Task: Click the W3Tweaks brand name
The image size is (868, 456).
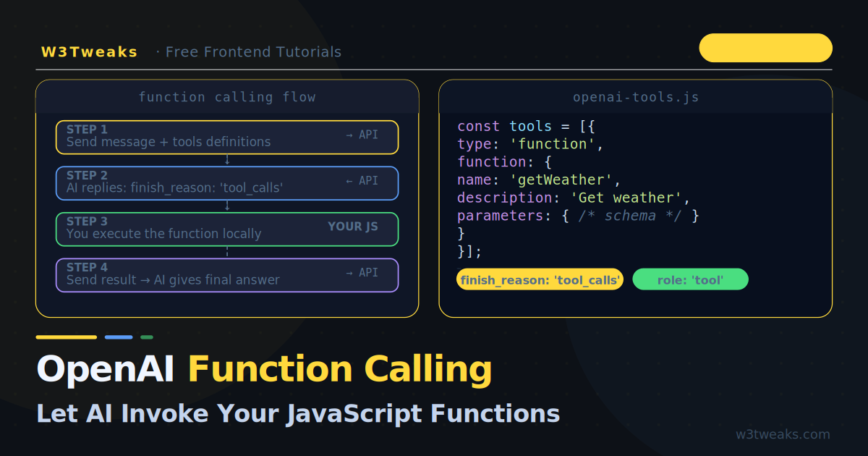Action: click(89, 52)
